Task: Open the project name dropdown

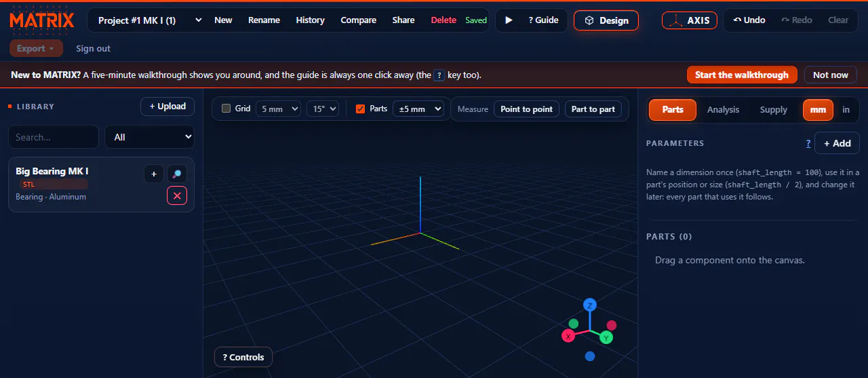Action: 149,20
